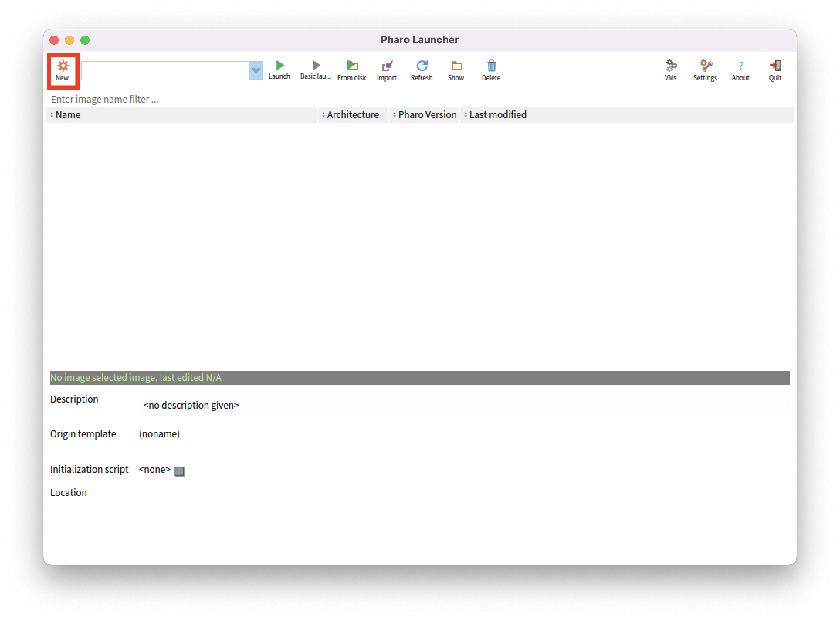The height and width of the screenshot is (622, 840).
Task: Open the Settings wrench icon
Action: (x=705, y=66)
